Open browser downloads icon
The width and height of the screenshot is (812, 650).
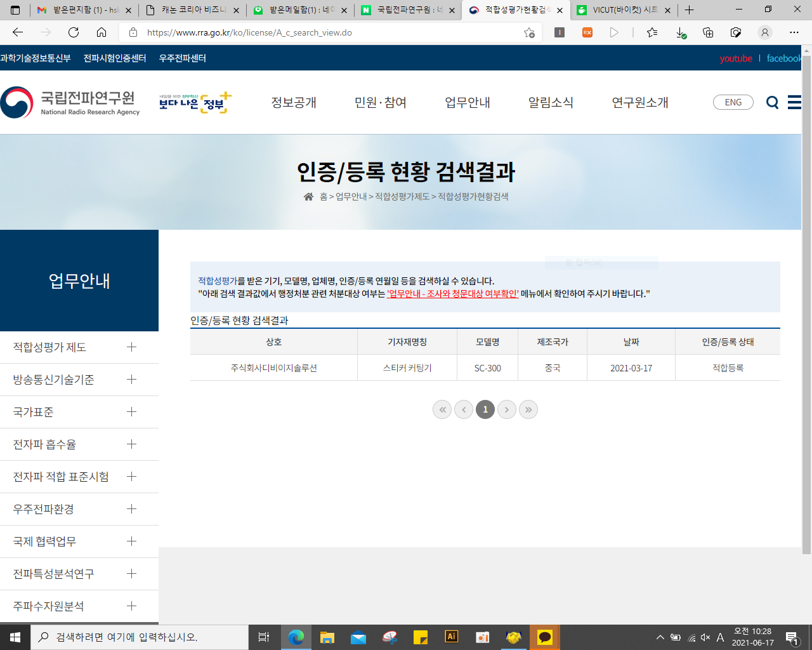pyautogui.click(x=680, y=32)
